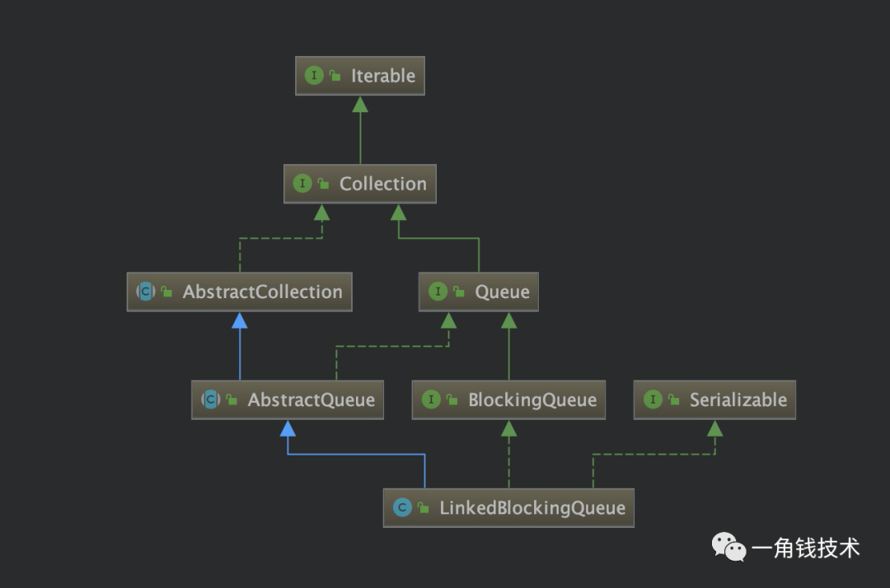The height and width of the screenshot is (588, 890).
Task: Click the green lock icon beside LinkedBlockingQueue
Action: [424, 507]
